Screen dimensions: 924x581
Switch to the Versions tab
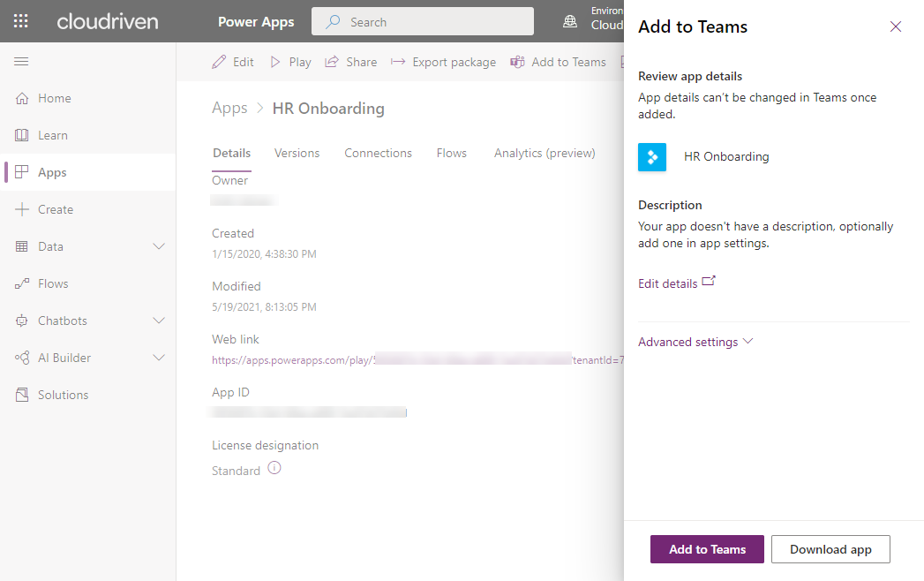click(x=297, y=153)
